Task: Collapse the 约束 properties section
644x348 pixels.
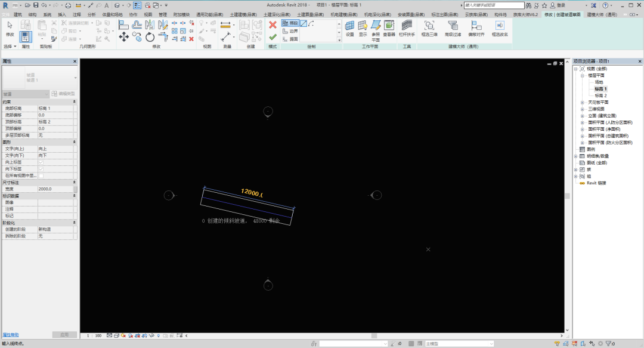Action: pos(75,101)
